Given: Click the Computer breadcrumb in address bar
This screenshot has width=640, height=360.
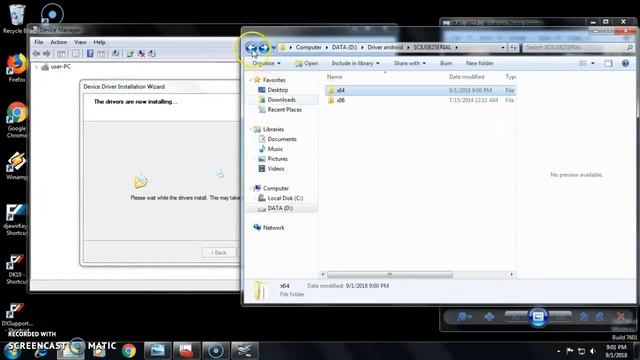Looking at the screenshot, I should [x=308, y=47].
